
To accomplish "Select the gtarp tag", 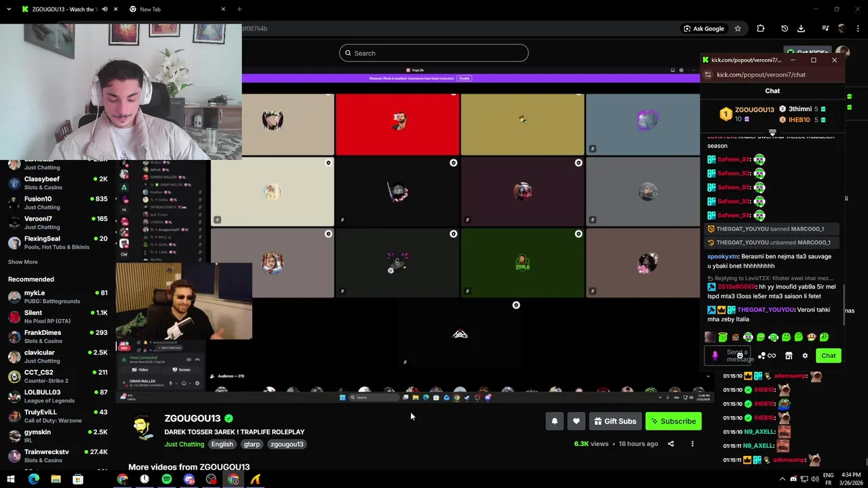I will [x=252, y=444].
